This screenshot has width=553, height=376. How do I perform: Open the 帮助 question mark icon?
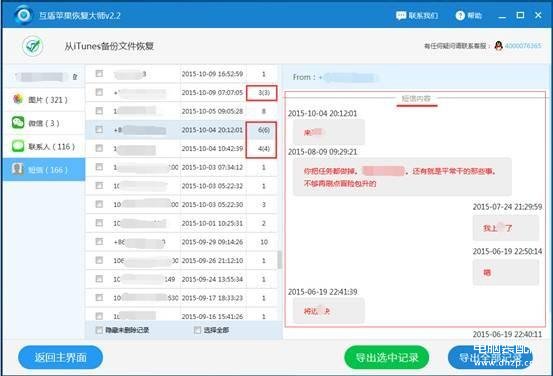point(460,16)
